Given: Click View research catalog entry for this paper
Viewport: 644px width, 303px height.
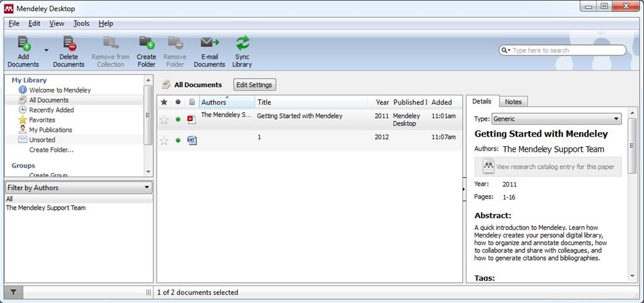Looking at the screenshot, I should click(548, 166).
